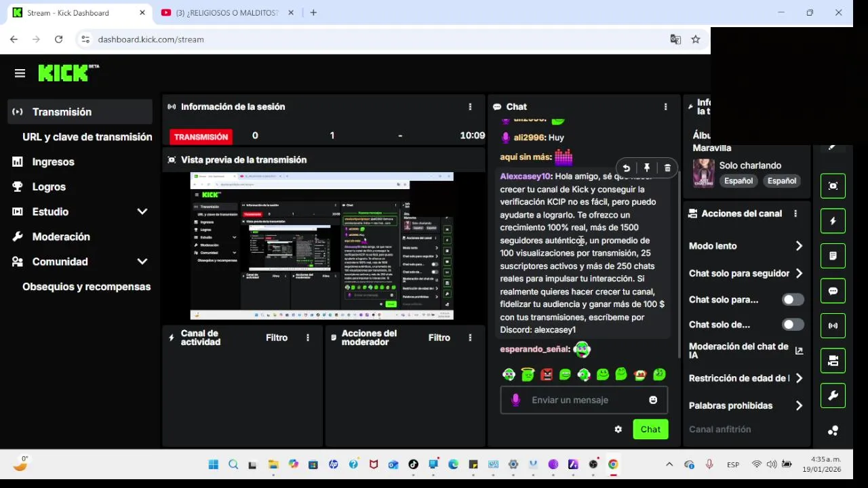Image resolution: width=868 pixels, height=488 pixels.
Task: Click the lightning bolt icon in right toolbar
Action: click(833, 221)
